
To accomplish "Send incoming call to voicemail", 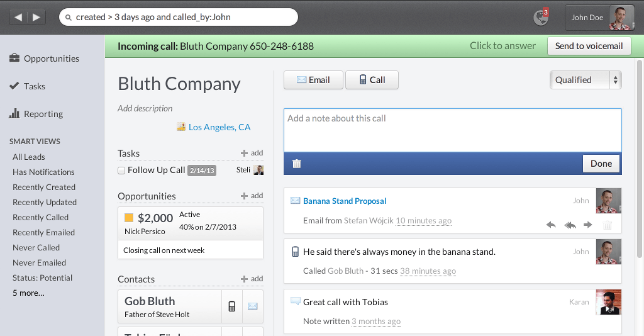I will [x=589, y=46].
